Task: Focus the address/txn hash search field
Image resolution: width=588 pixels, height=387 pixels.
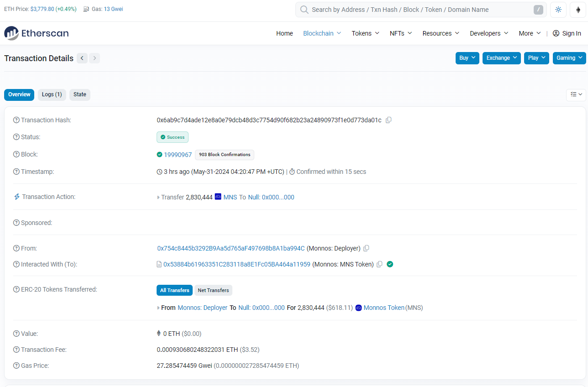Action: click(x=420, y=10)
